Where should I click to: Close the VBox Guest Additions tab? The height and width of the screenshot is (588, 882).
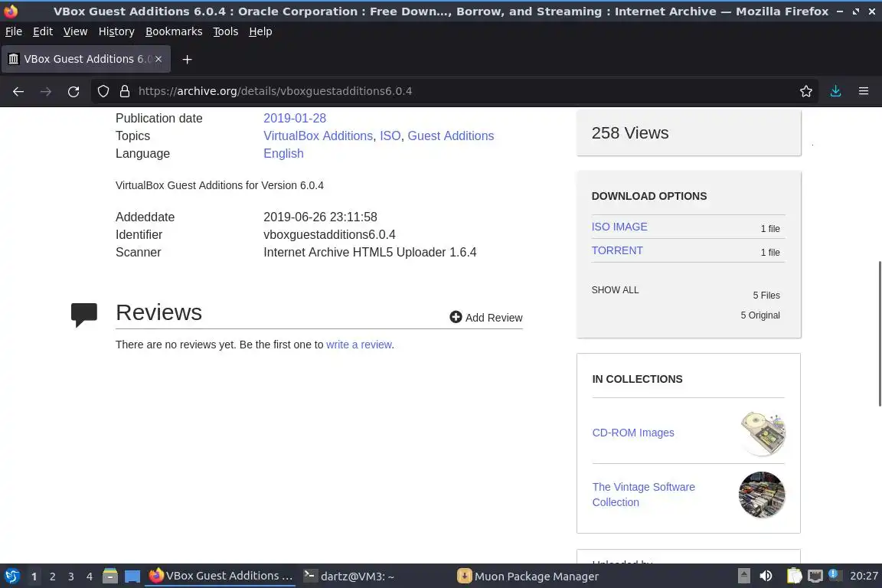point(158,59)
